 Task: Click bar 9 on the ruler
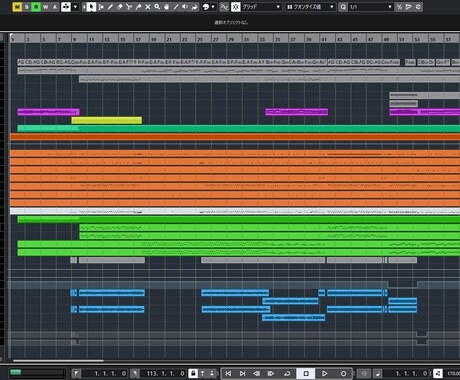pyautogui.click(x=75, y=39)
